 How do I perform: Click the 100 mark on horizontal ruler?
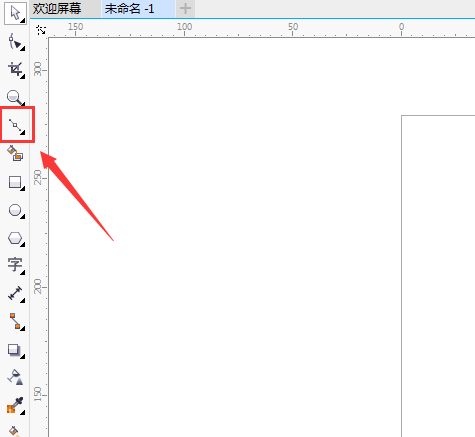(184, 27)
